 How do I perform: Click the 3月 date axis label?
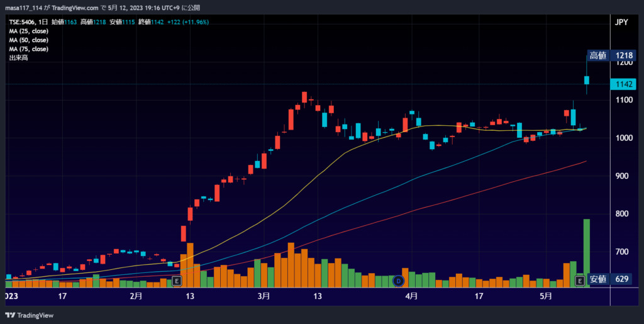point(264,296)
